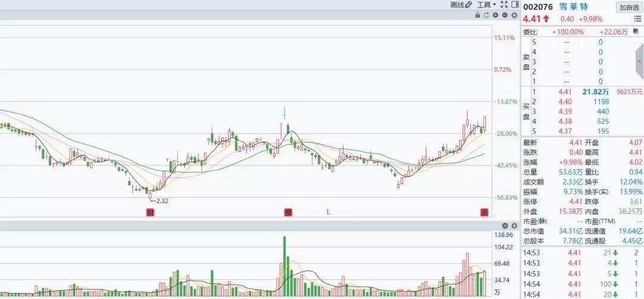Click the 21.82万 buy-one volume
Image resolution: width=644 pixels, height=299 pixels.
pos(596,92)
